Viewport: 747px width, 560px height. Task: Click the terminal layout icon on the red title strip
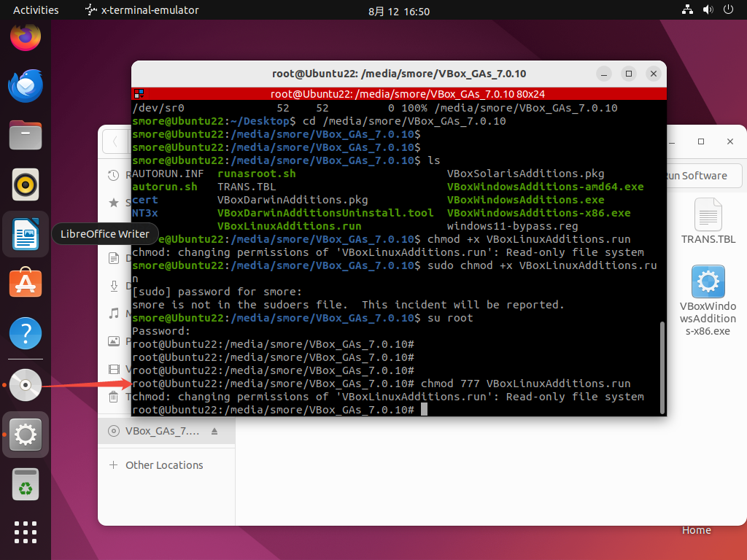pos(139,94)
